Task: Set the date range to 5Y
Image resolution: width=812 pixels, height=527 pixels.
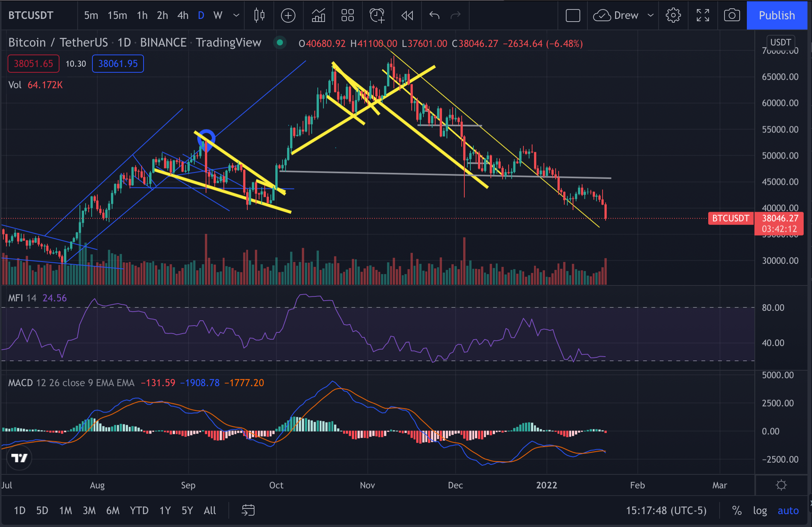Action: [187, 511]
